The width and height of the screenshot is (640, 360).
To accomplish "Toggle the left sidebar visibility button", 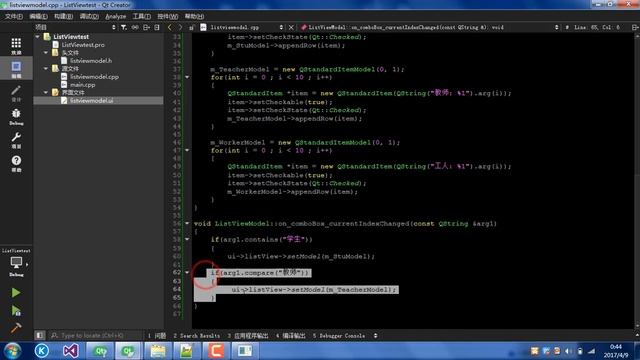I will coord(40,336).
